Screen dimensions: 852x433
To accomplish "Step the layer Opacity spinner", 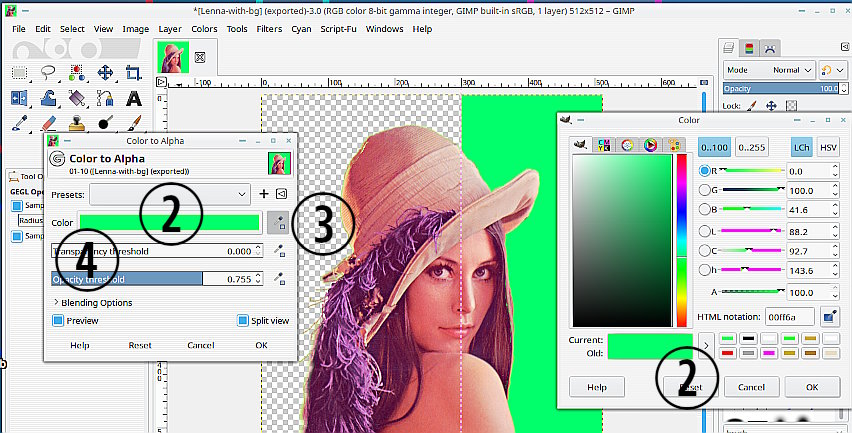I will [844, 89].
